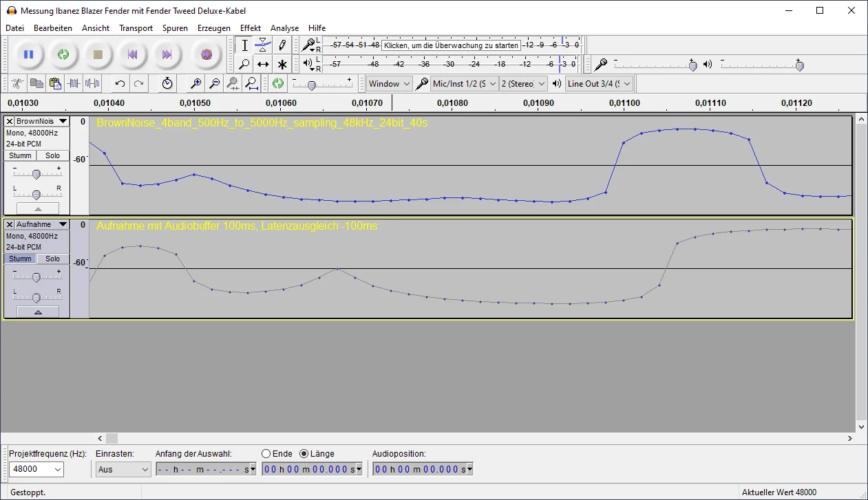Close the Aufnahme track with X
The image size is (868, 500).
coord(10,224)
